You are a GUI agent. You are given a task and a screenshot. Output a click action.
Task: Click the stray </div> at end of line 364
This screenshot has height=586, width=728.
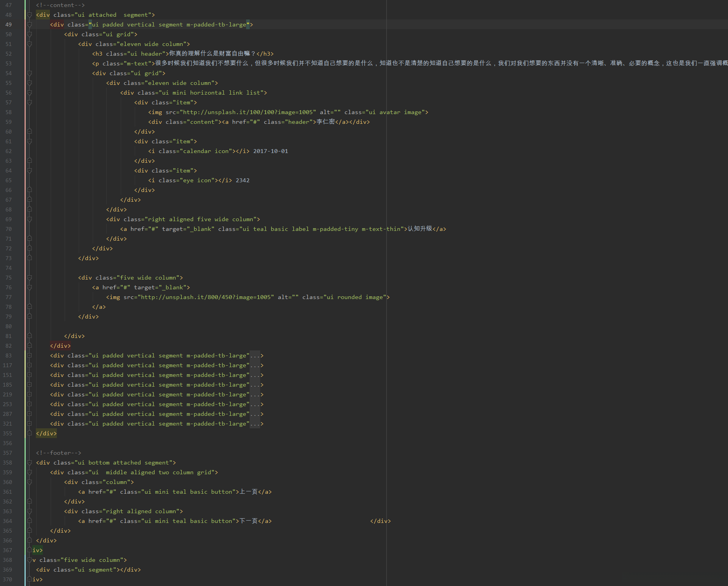click(381, 521)
